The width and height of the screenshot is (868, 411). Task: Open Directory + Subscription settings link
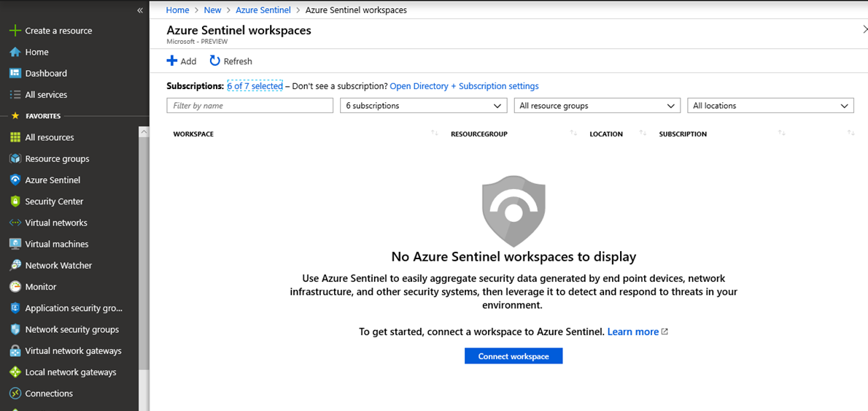(464, 86)
